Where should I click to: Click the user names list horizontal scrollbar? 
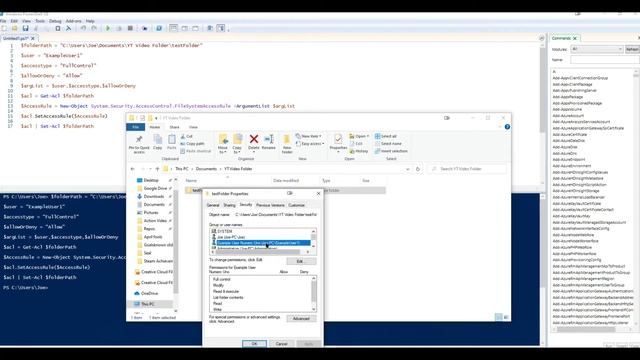260,252
